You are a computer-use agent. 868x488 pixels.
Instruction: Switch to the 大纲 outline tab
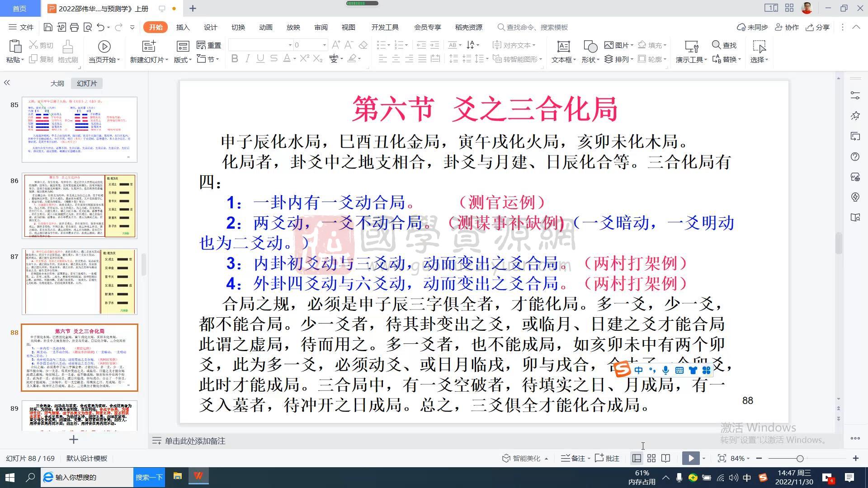click(57, 83)
